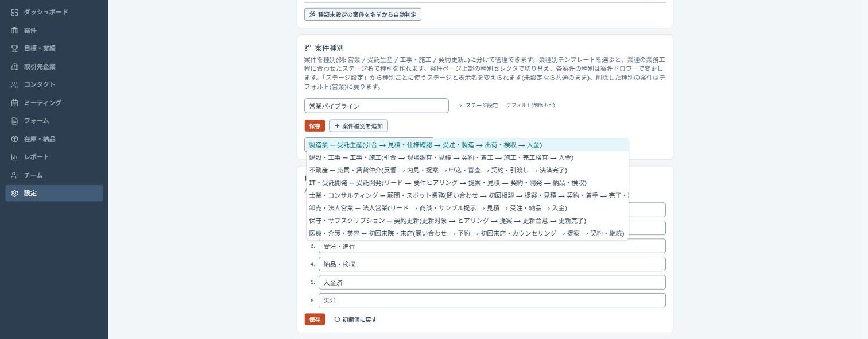
Task: Choose the 保守・サブスクリプション template option
Action: (467, 221)
